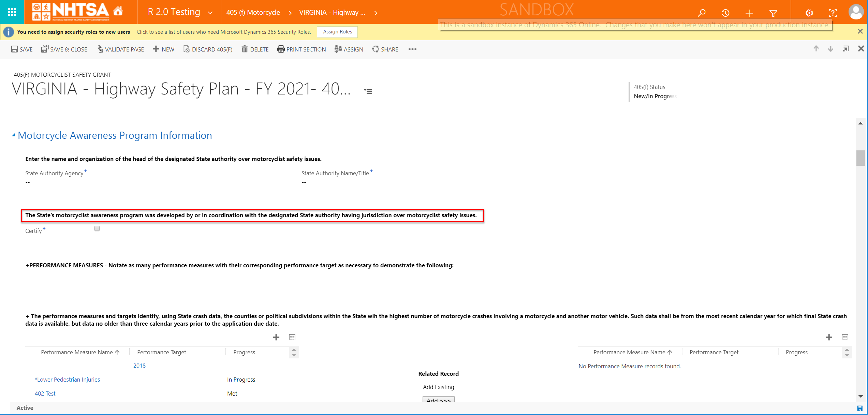Open the app launcher waffle icon
Viewport: 868px width, 415px height.
click(12, 12)
